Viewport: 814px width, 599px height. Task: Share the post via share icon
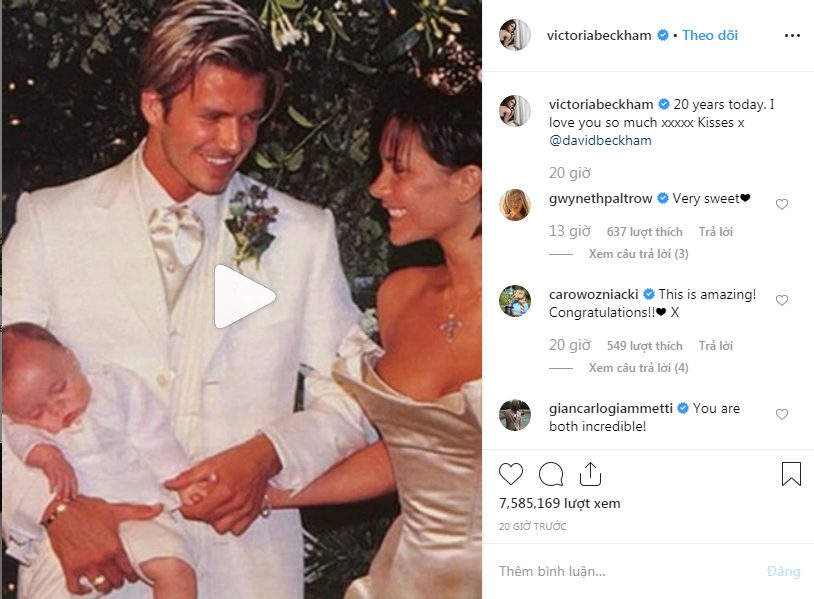[590, 473]
